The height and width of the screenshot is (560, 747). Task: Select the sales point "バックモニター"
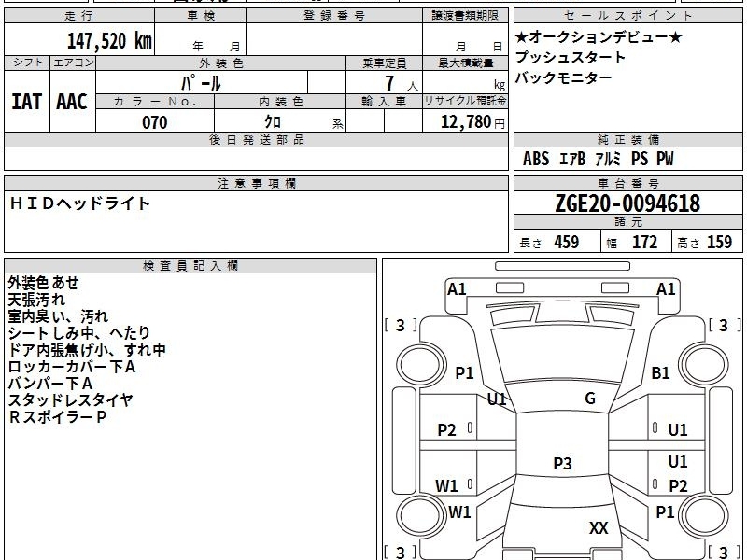point(564,77)
